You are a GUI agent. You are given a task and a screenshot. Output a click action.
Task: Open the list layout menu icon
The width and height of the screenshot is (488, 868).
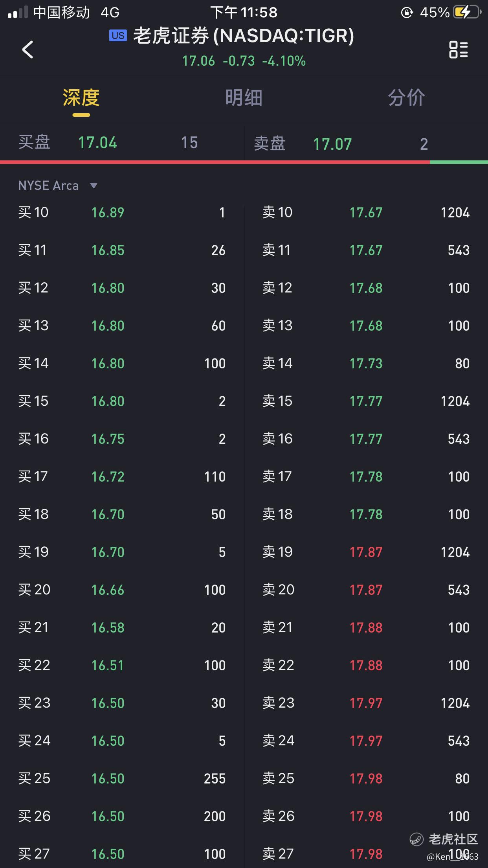click(x=459, y=50)
